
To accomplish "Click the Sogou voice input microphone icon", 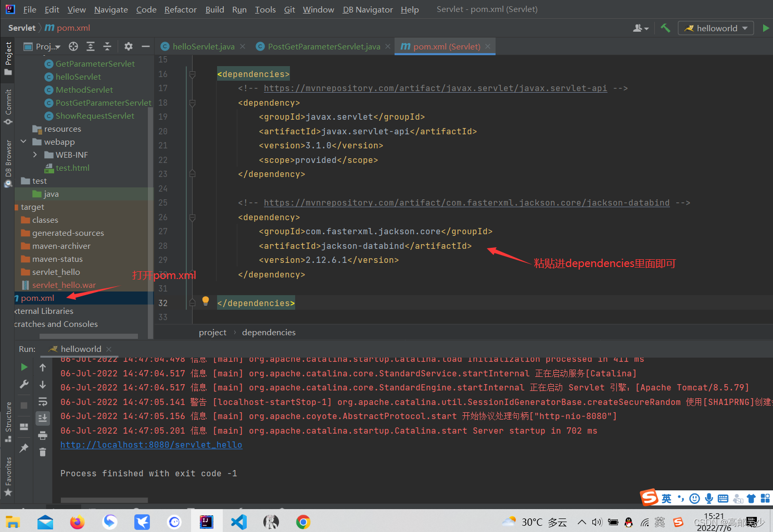I will pos(708,498).
